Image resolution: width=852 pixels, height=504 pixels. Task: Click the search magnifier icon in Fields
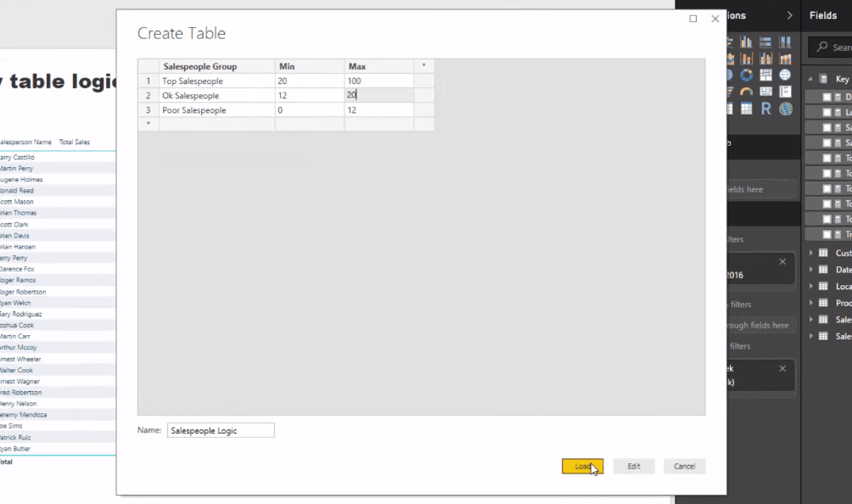pyautogui.click(x=822, y=48)
